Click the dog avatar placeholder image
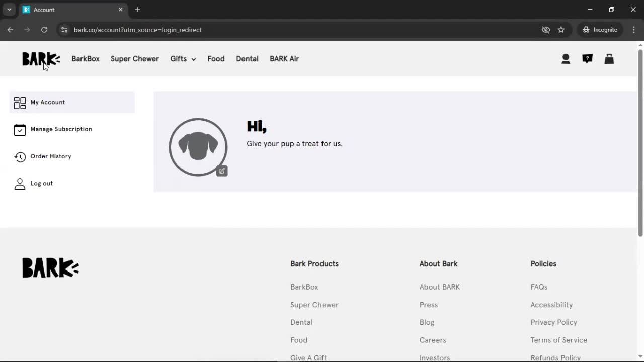Image resolution: width=644 pixels, height=362 pixels. click(x=198, y=147)
